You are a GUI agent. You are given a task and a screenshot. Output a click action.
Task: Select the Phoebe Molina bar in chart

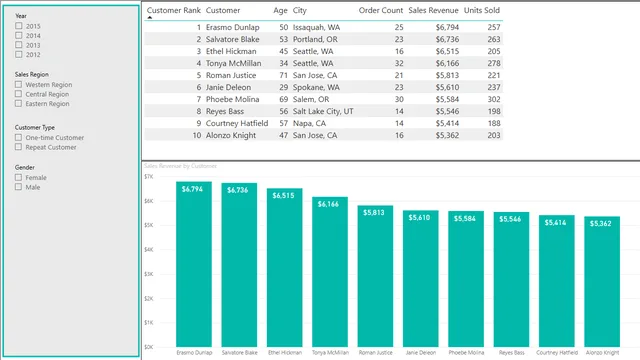(x=466, y=279)
